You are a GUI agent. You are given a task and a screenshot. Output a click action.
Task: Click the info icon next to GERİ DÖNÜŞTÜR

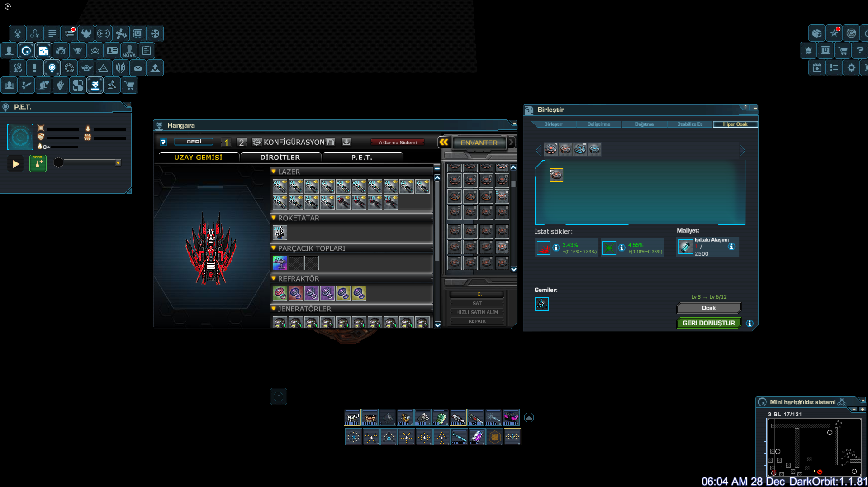[749, 323]
